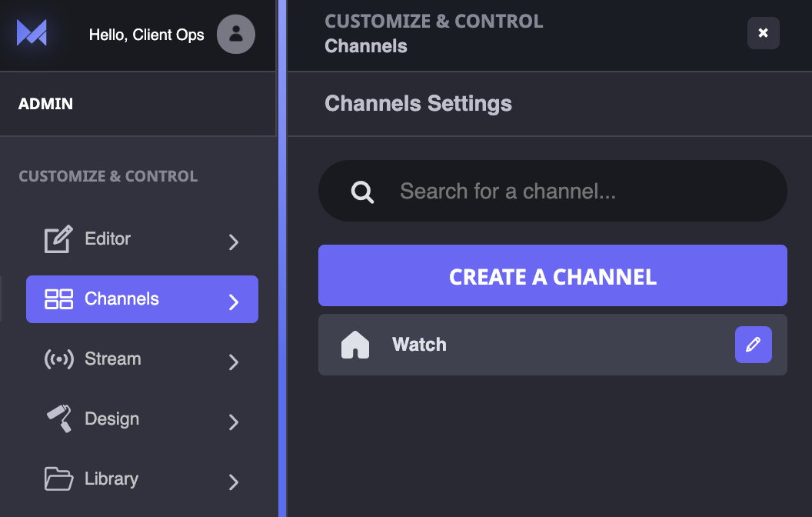
Task: Focus the 'Search for a channel' field
Action: [553, 191]
